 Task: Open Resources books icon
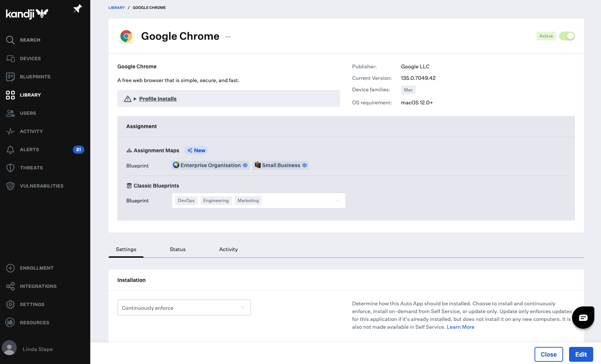coord(10,323)
